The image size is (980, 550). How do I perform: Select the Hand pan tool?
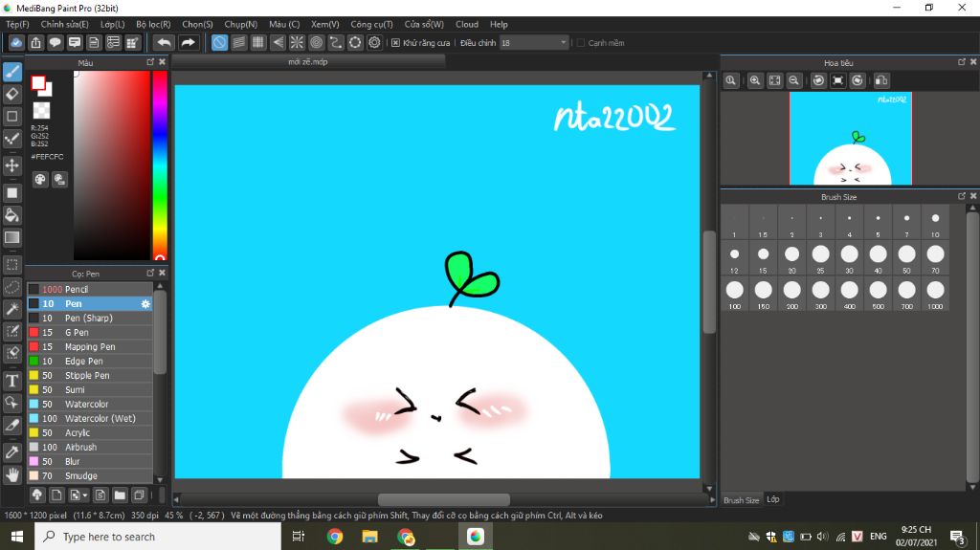[12, 475]
